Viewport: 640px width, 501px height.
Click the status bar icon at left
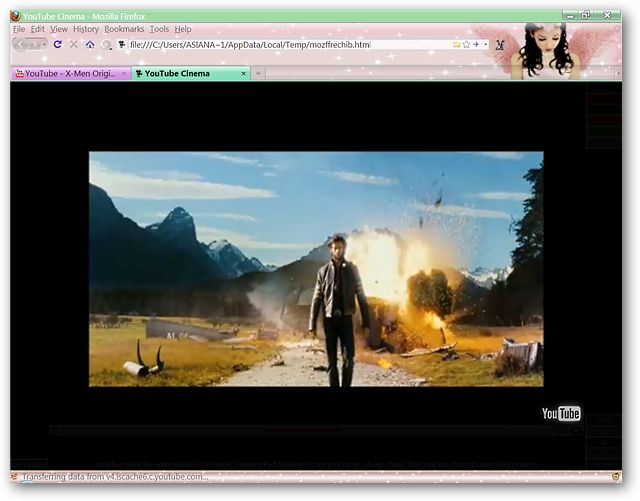click(15, 477)
